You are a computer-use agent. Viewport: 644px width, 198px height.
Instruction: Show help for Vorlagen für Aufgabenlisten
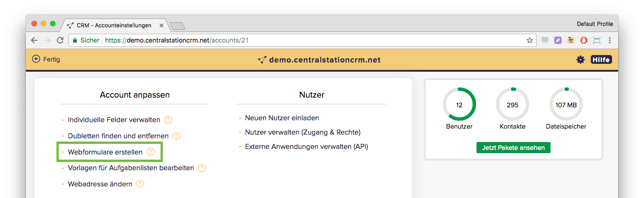(202, 168)
